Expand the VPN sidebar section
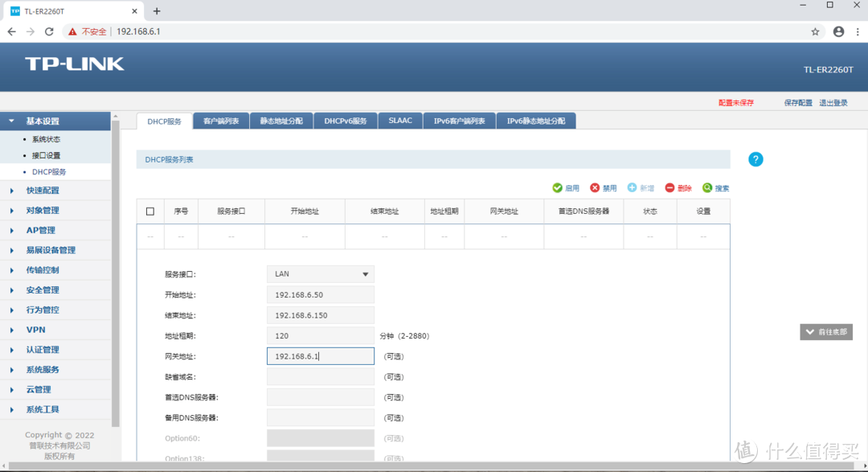 click(x=35, y=330)
